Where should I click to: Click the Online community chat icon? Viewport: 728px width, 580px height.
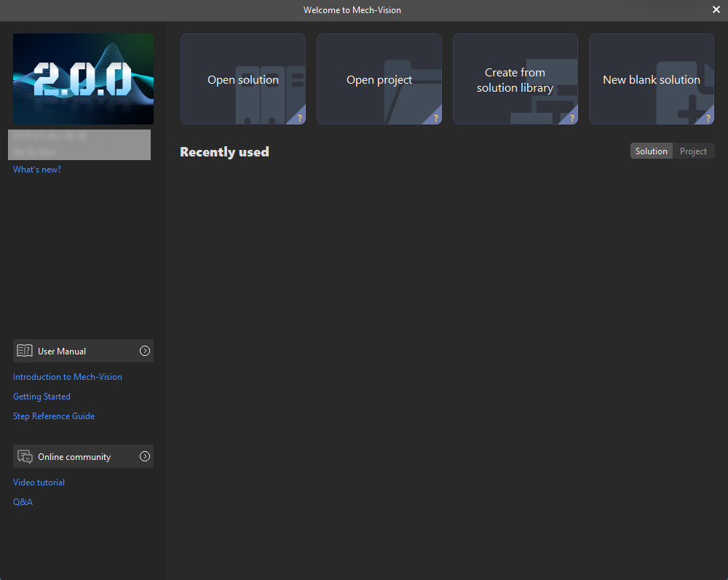[x=25, y=456]
